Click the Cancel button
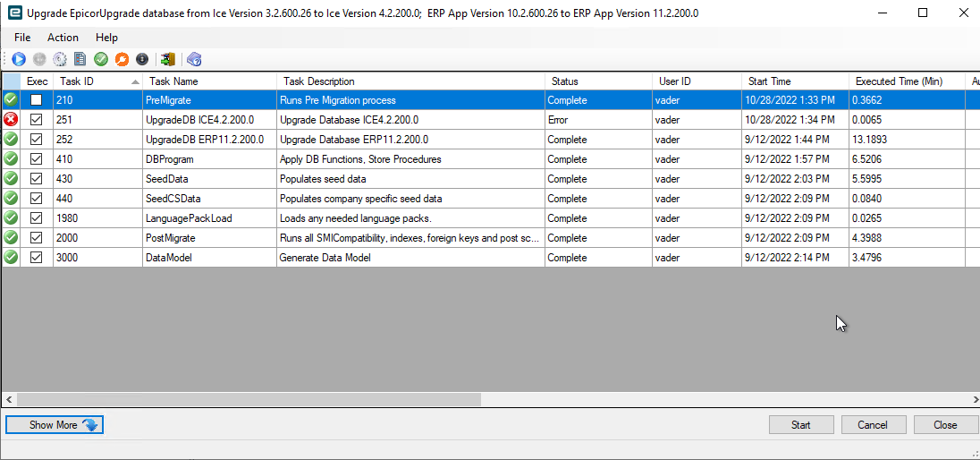Screen dimensions: 980x460 pyautogui.click(x=873, y=425)
